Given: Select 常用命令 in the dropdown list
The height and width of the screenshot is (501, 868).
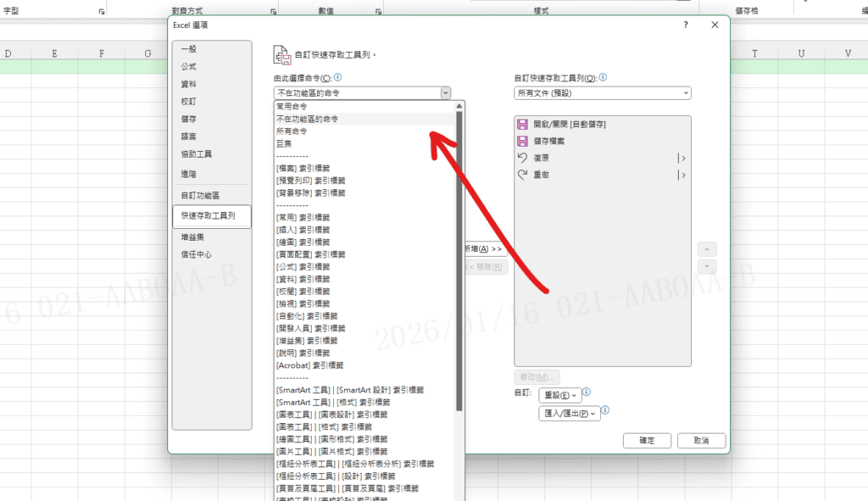Looking at the screenshot, I should 292,107.
